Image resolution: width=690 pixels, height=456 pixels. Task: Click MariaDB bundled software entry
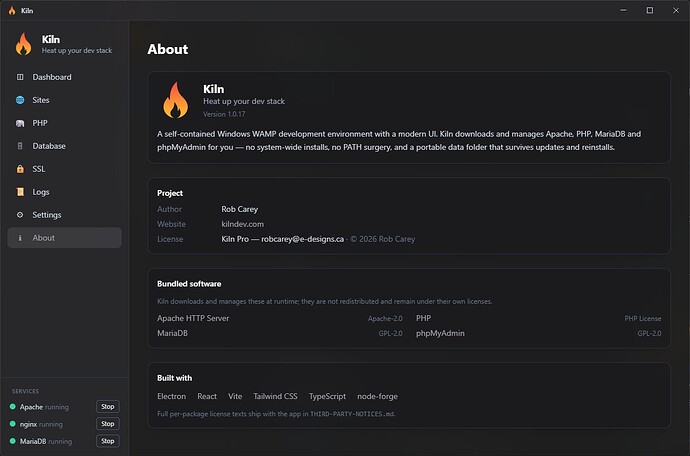click(172, 333)
